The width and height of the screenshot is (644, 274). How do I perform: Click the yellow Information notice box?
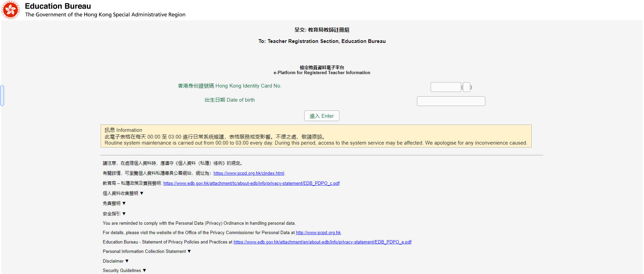(x=316, y=136)
